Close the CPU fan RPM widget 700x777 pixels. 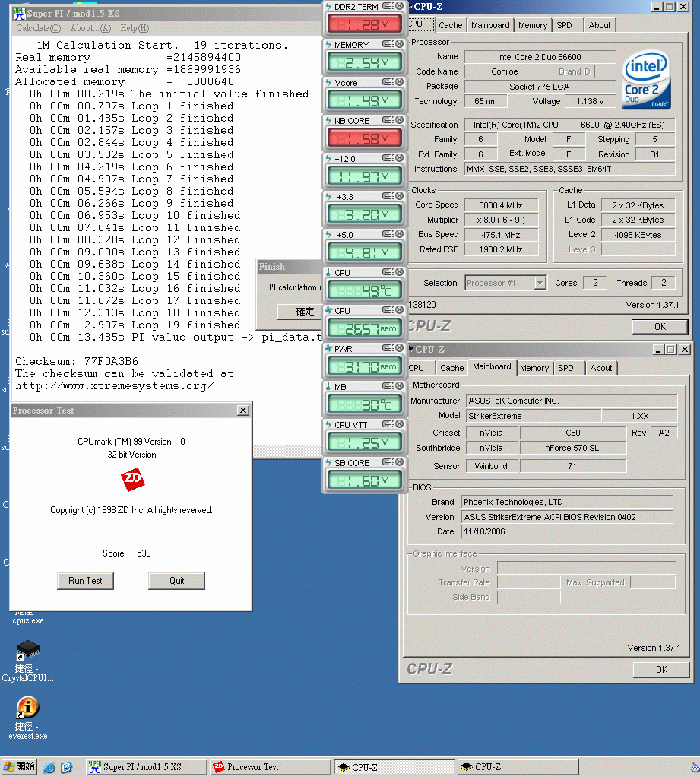(399, 310)
